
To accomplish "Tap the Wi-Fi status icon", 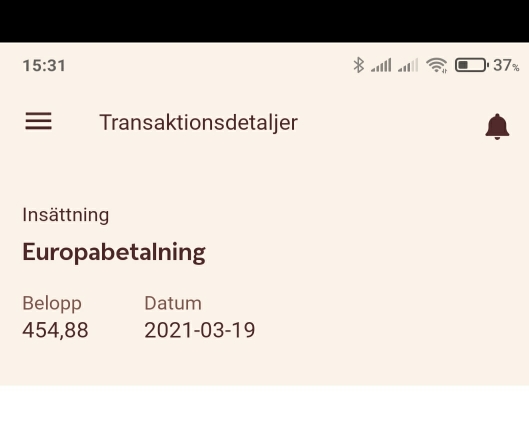I will pos(437,65).
